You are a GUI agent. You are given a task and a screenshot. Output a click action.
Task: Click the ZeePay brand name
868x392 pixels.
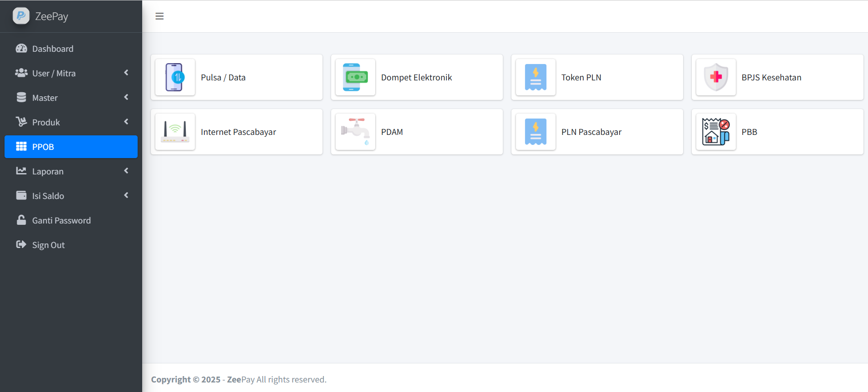click(52, 16)
